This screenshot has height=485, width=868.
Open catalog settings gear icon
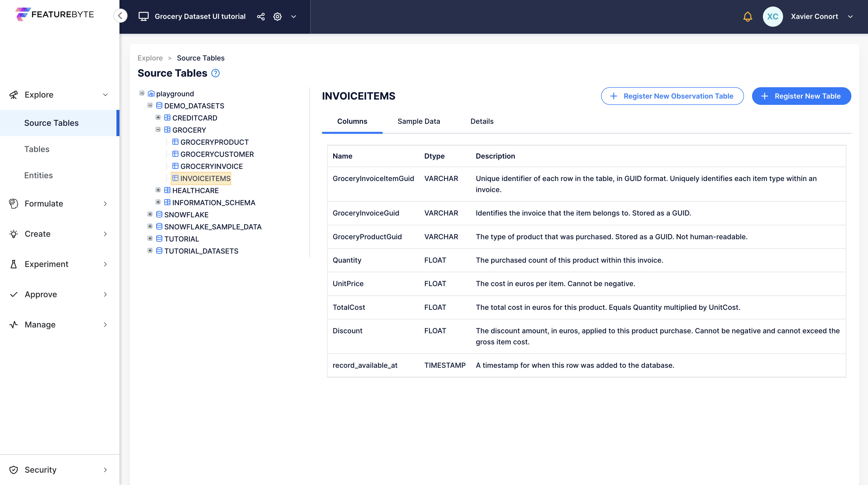[x=277, y=17]
